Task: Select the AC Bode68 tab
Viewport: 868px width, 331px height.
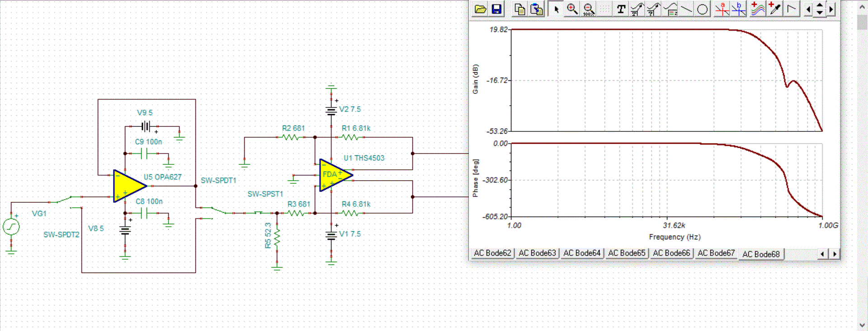Action: click(761, 254)
